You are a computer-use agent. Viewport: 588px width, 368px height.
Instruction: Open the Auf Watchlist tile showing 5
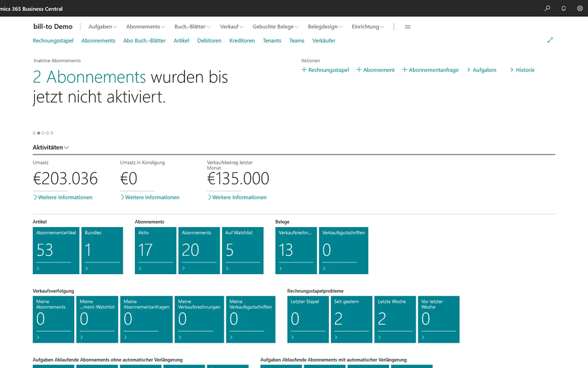pyautogui.click(x=243, y=251)
